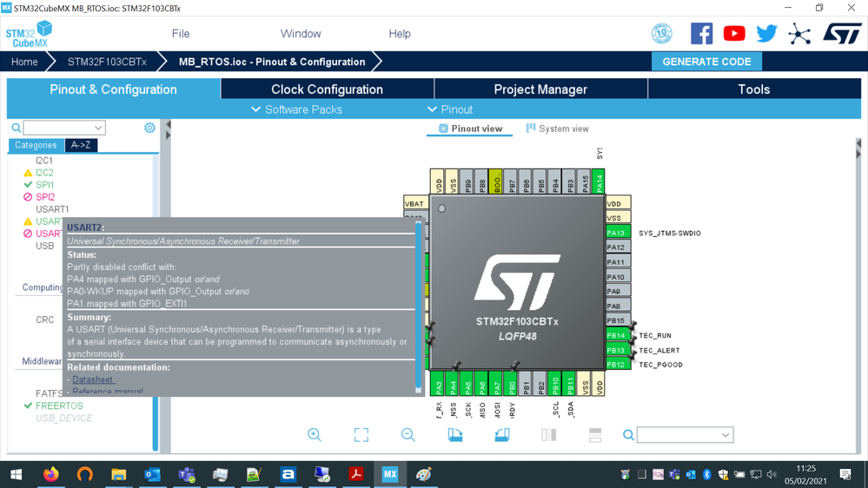Open ST Twitter page icon
868x488 pixels.
tap(766, 34)
